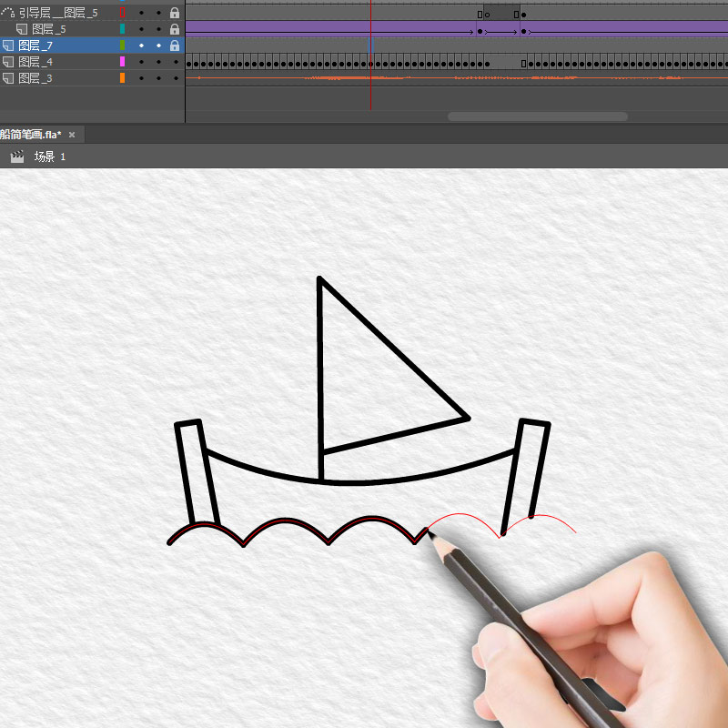Screen dimensions: 728x728
Task: Select the blank keyframe in the guide layer row
Action: [487, 15]
